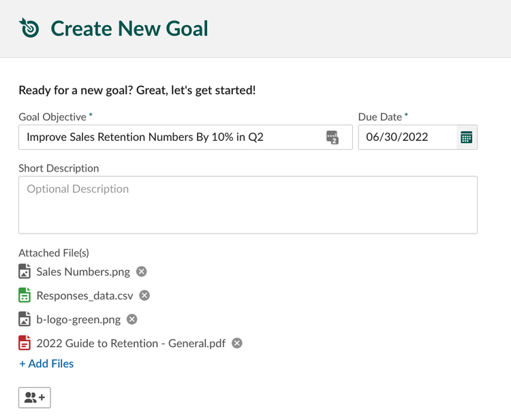511x420 pixels.
Task: Remove the Sales Numbers.png attachment
Action: tap(142, 272)
